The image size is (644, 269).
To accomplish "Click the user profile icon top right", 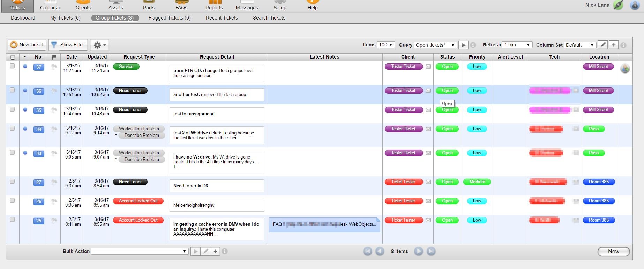I will 635,5.
